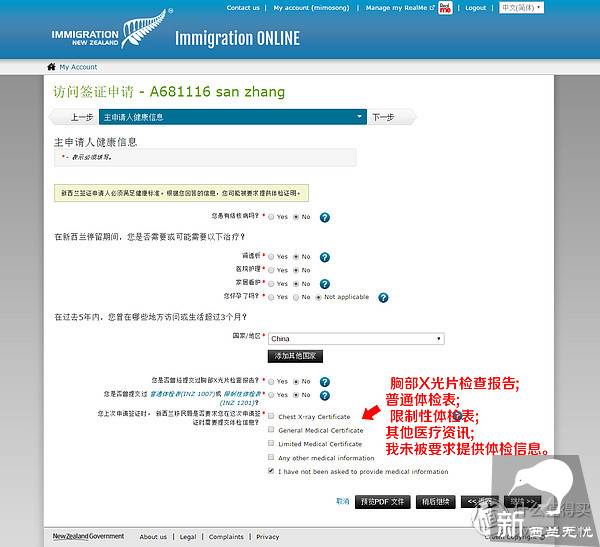
Task: Select No for the 怀孕 question
Action: tap(296, 297)
